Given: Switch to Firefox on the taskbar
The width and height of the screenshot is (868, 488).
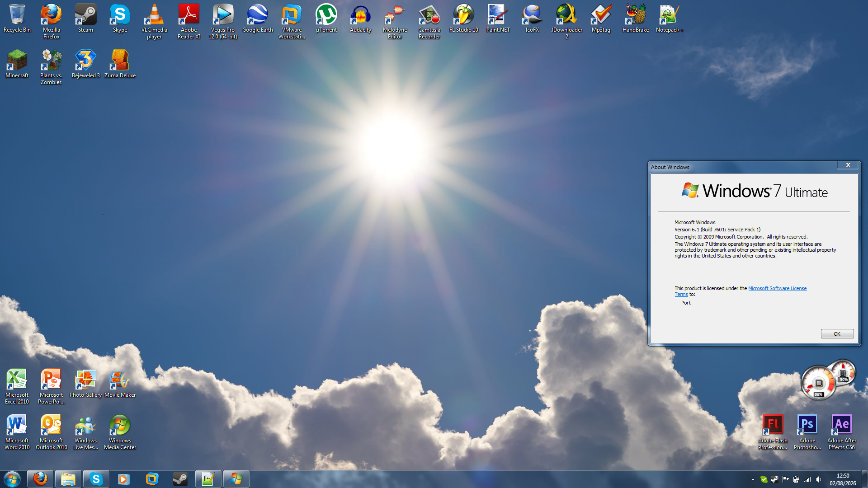Looking at the screenshot, I should pyautogui.click(x=40, y=479).
